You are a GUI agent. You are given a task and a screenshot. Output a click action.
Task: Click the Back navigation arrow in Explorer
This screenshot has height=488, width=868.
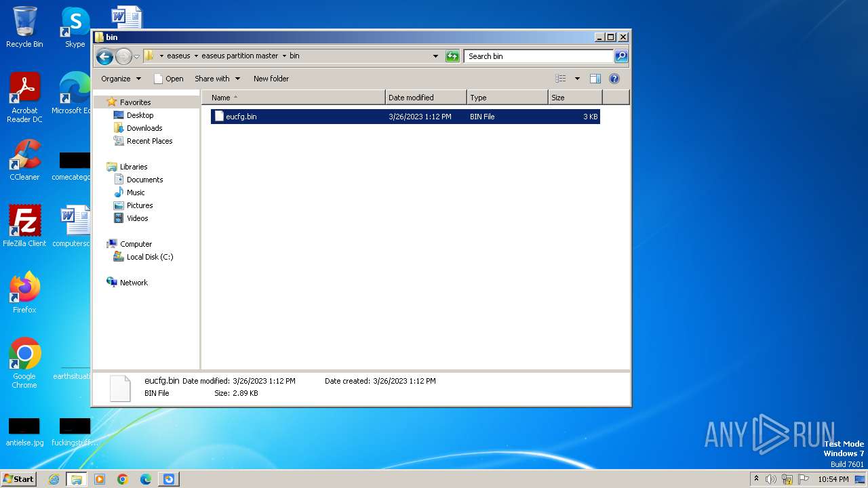tap(104, 57)
